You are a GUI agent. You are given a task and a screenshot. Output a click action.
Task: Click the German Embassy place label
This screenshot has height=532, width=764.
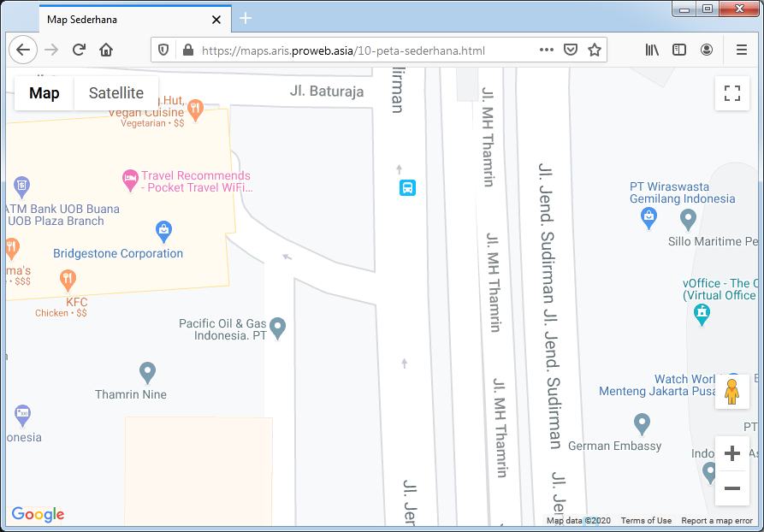click(615, 446)
